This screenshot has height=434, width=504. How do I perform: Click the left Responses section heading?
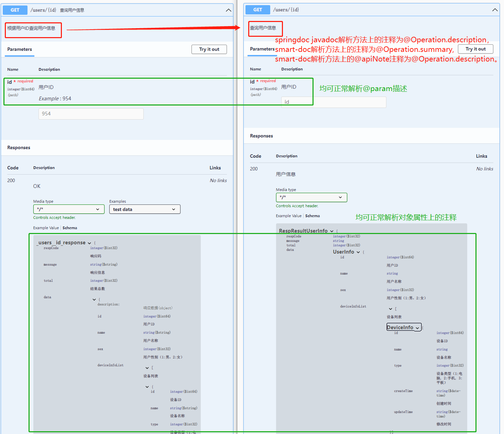[x=19, y=147]
